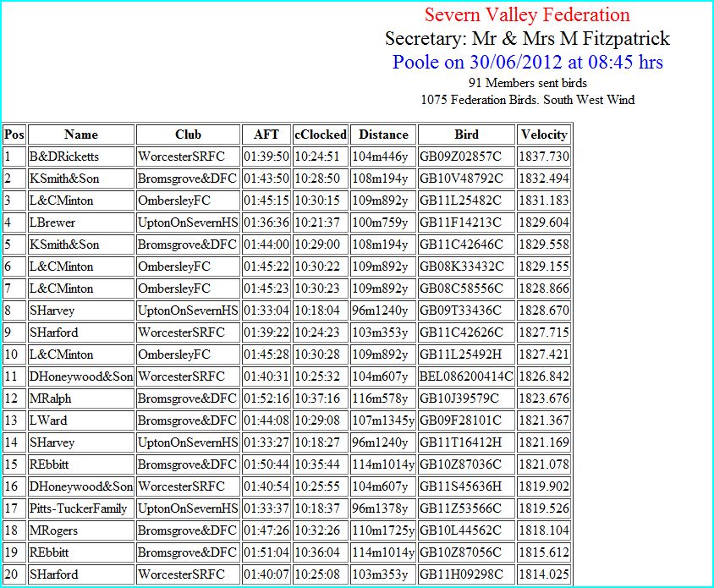
Task: Select the name LWard
Action: coord(48,420)
